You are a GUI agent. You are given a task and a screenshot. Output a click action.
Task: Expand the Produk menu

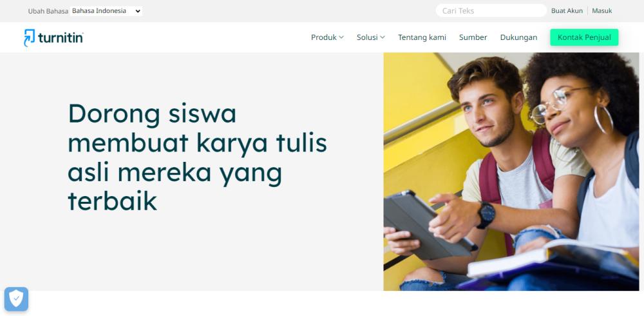tap(327, 37)
